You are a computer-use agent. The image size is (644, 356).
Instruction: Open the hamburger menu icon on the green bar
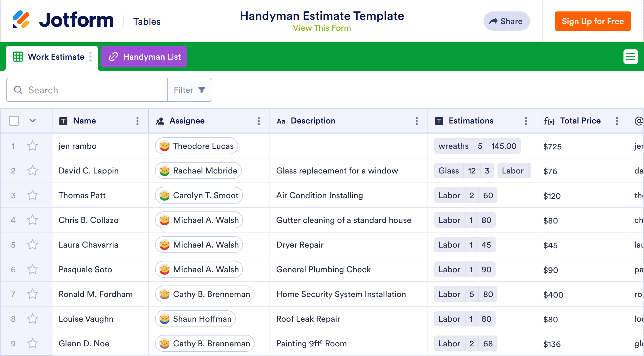630,57
